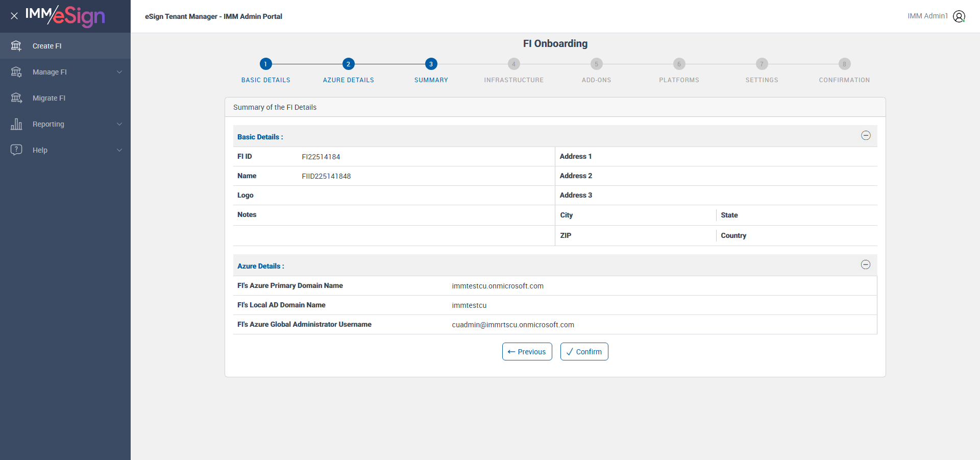The width and height of the screenshot is (980, 460).
Task: Click step 5 circle in wizard
Action: pos(596,64)
